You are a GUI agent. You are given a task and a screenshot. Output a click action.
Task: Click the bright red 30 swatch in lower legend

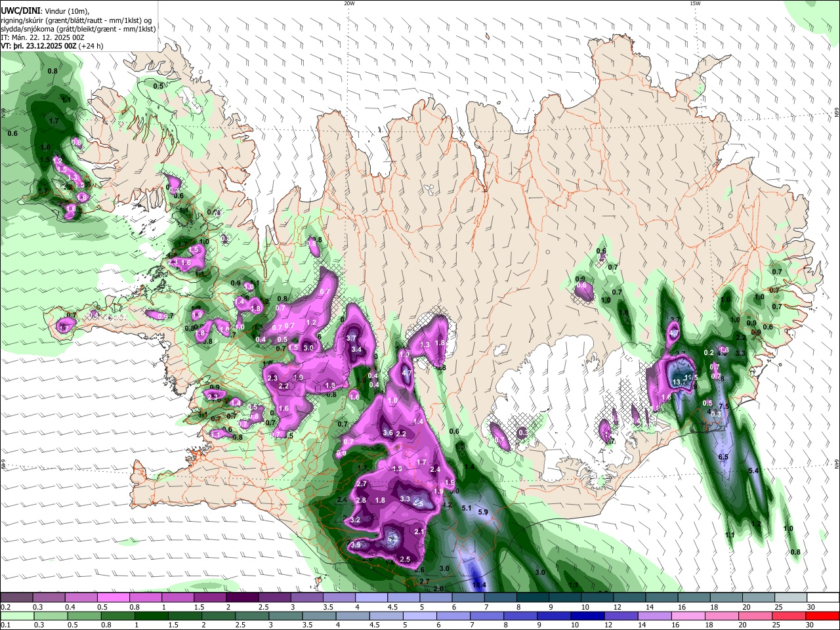click(x=822, y=616)
